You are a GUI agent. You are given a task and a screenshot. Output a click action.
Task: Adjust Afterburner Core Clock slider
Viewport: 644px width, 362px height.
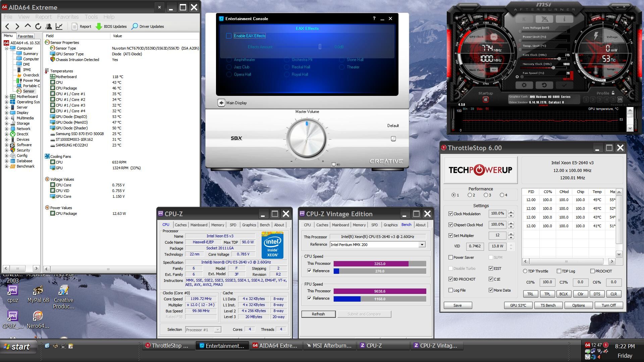[559, 59]
